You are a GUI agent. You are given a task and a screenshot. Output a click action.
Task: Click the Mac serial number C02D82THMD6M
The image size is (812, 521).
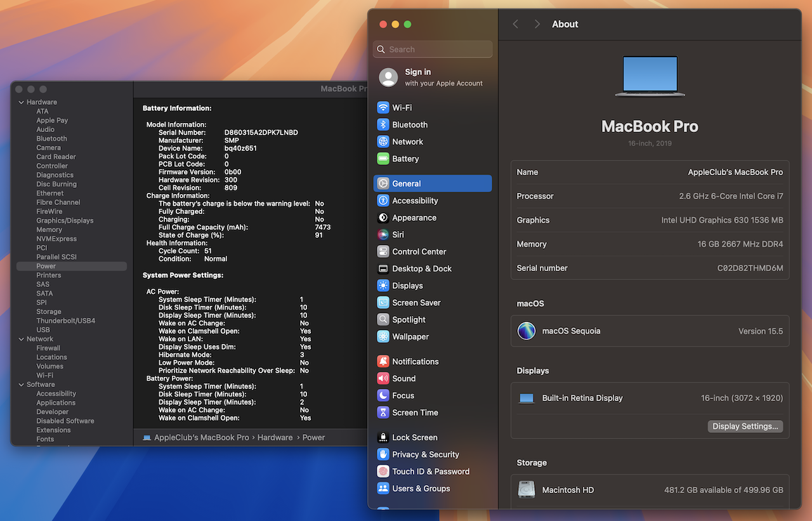750,268
